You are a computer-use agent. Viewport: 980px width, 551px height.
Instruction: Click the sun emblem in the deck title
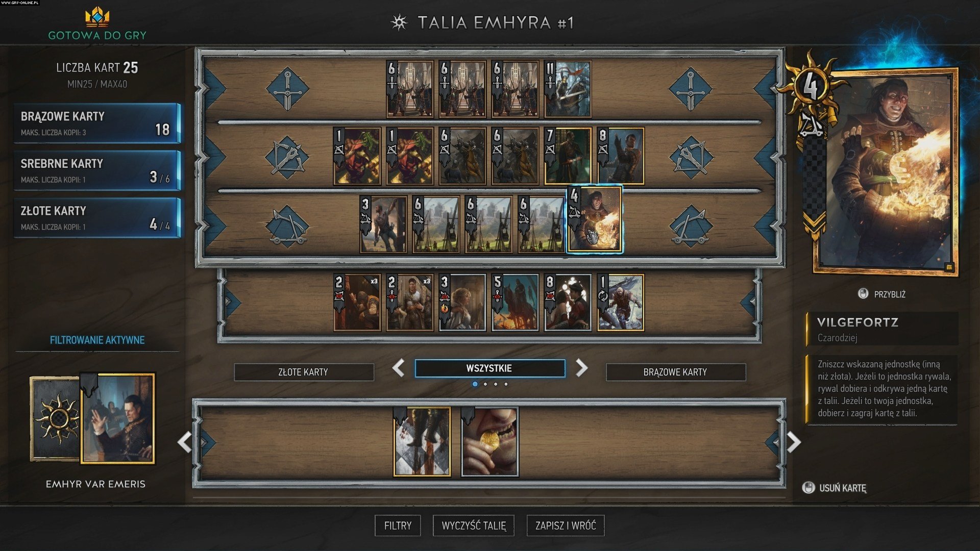point(399,22)
